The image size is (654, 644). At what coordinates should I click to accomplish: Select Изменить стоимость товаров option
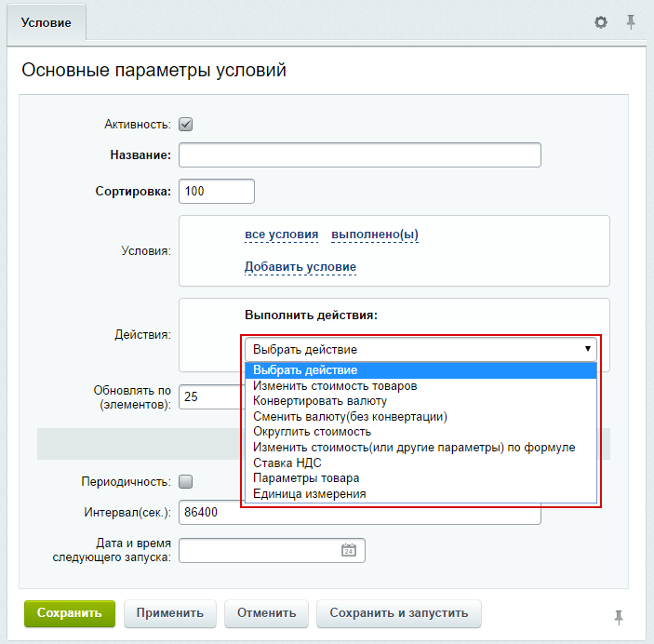335,385
